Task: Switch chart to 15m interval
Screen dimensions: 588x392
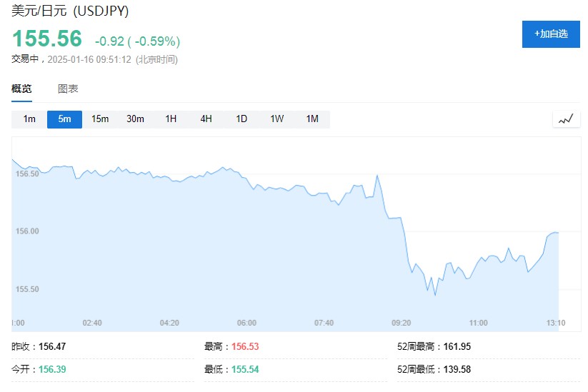Action: 100,119
